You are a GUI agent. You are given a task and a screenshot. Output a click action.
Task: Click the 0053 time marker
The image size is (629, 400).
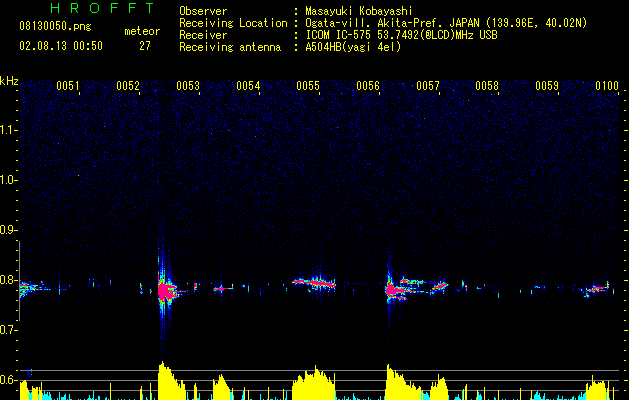pyautogui.click(x=188, y=86)
